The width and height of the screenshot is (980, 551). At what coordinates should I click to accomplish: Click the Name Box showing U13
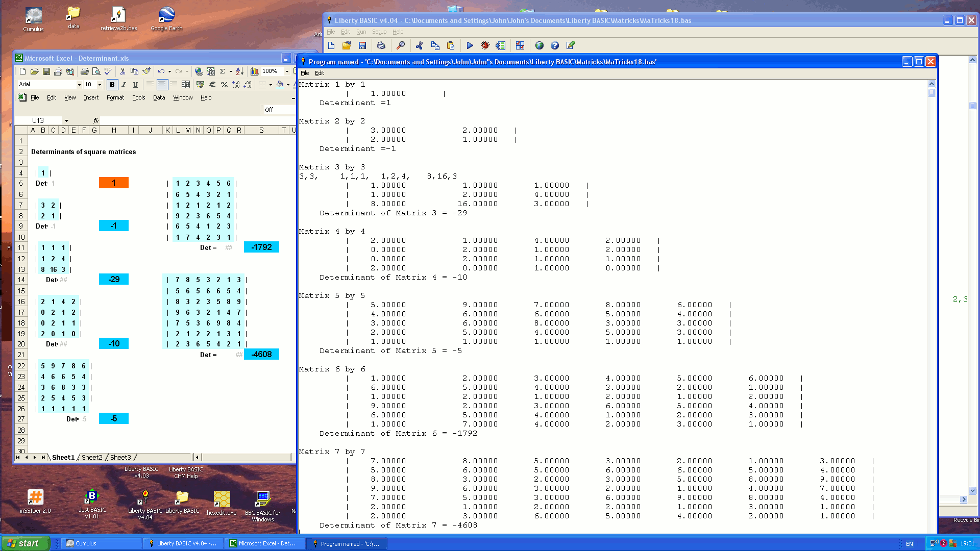[41, 120]
